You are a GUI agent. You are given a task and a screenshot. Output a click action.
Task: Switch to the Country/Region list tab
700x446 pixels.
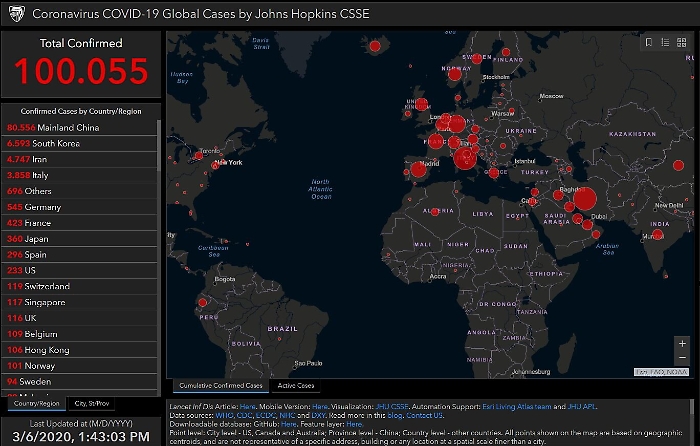36,404
